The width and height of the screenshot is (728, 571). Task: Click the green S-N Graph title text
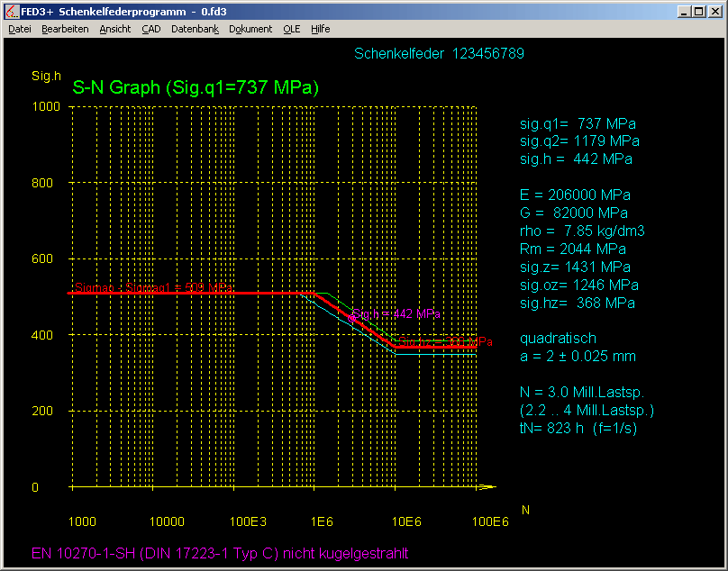pos(196,88)
